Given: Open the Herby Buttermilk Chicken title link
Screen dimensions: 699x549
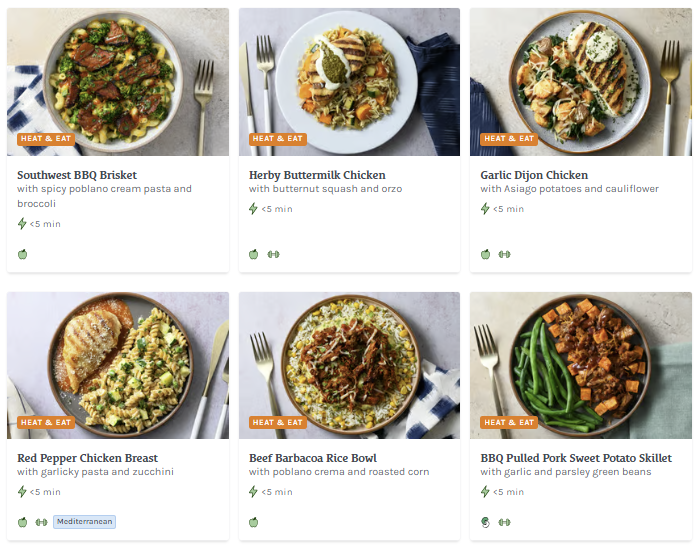Looking at the screenshot, I should tap(317, 175).
